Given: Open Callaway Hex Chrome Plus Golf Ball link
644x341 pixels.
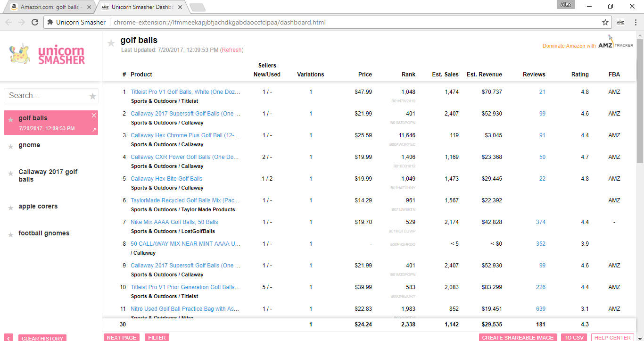Looking at the screenshot, I should (x=185, y=135).
